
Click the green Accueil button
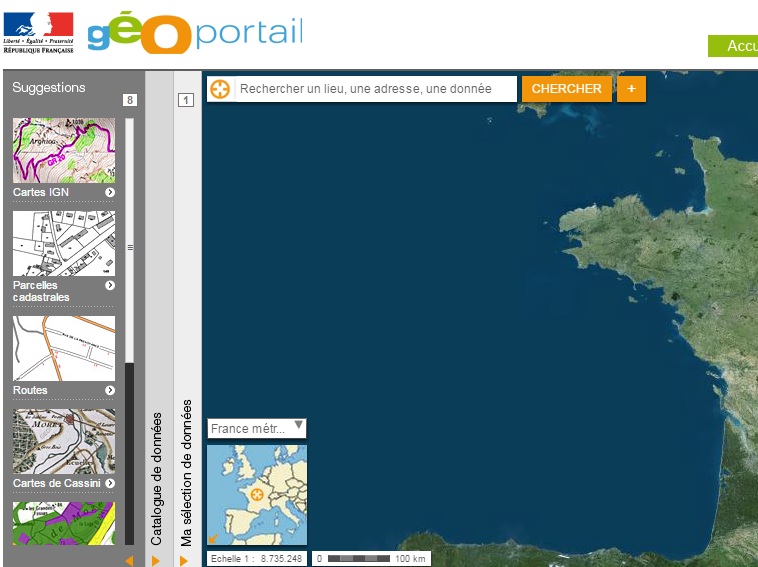[733, 46]
